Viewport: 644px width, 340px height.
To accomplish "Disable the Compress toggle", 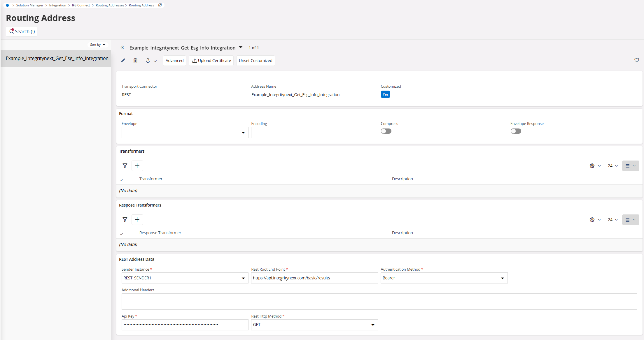I will pyautogui.click(x=386, y=131).
